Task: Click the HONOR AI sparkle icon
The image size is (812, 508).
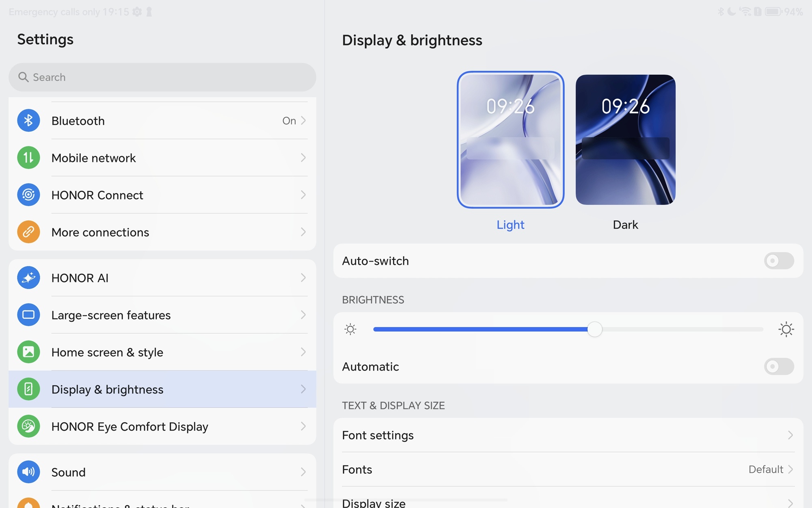Action: point(28,278)
